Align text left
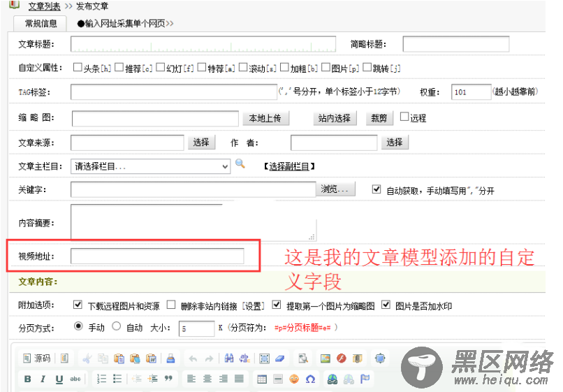Screen dimensions: 563x392 (191, 379)
